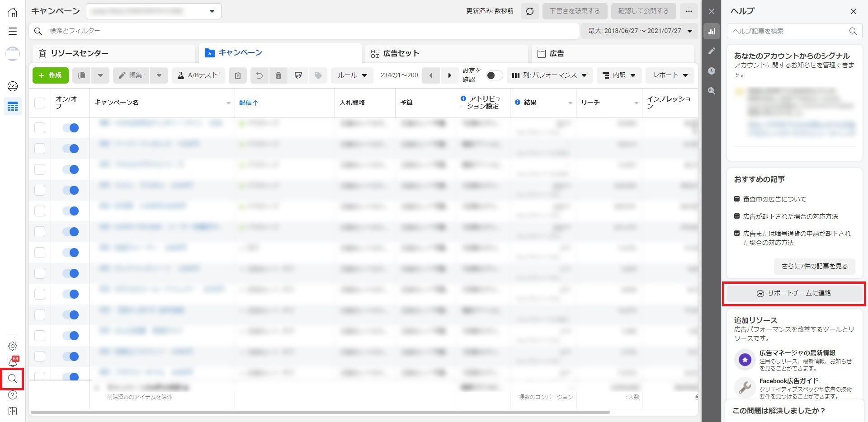
Task: Click the trash delete icon
Action: coord(278,75)
